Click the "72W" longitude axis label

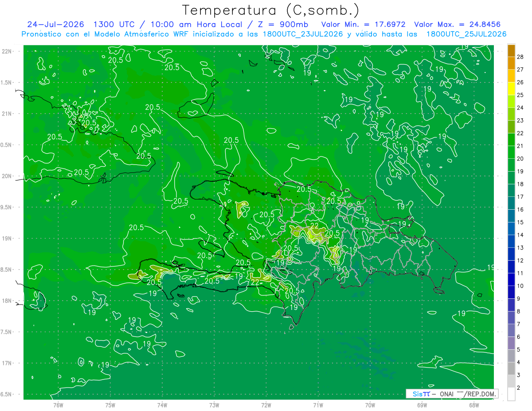tap(266, 405)
